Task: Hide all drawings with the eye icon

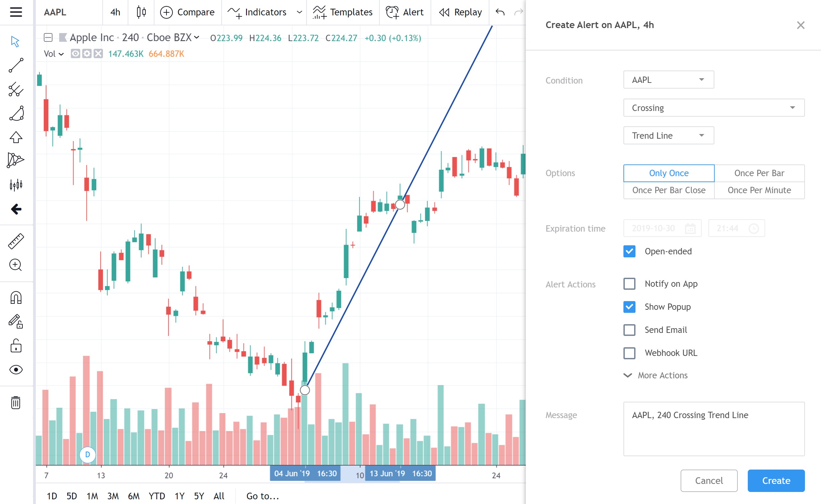Action: (x=16, y=370)
